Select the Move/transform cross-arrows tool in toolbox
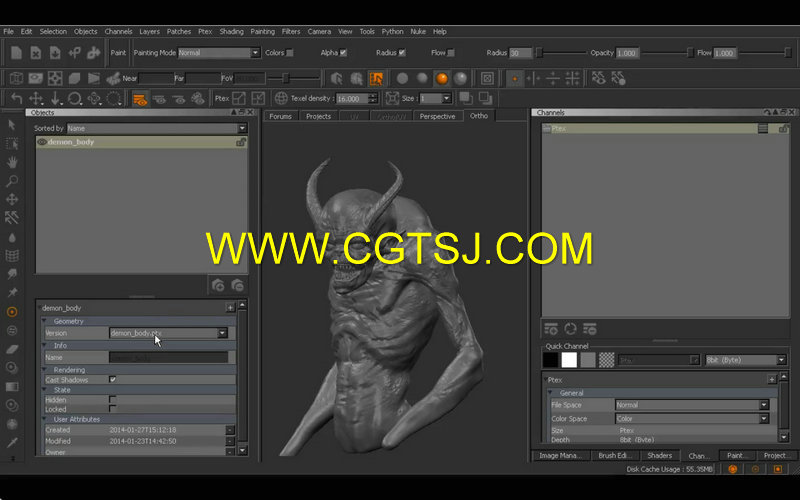This screenshot has height=500, width=800. coord(12,199)
